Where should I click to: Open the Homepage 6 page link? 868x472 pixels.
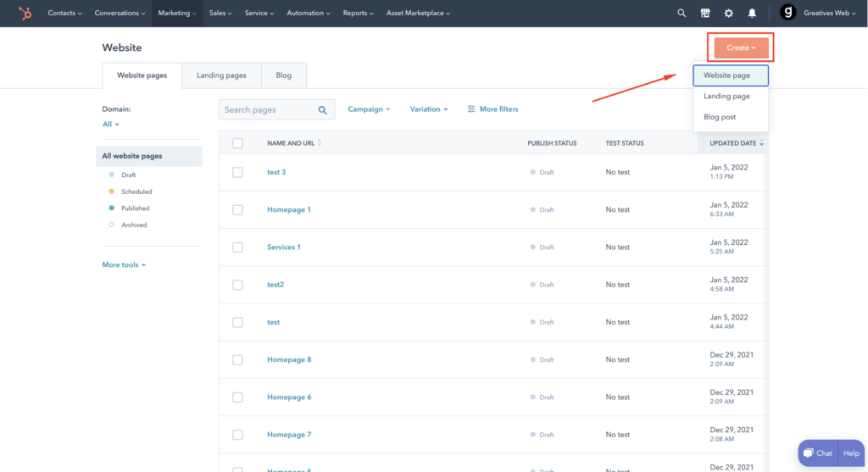click(x=289, y=397)
